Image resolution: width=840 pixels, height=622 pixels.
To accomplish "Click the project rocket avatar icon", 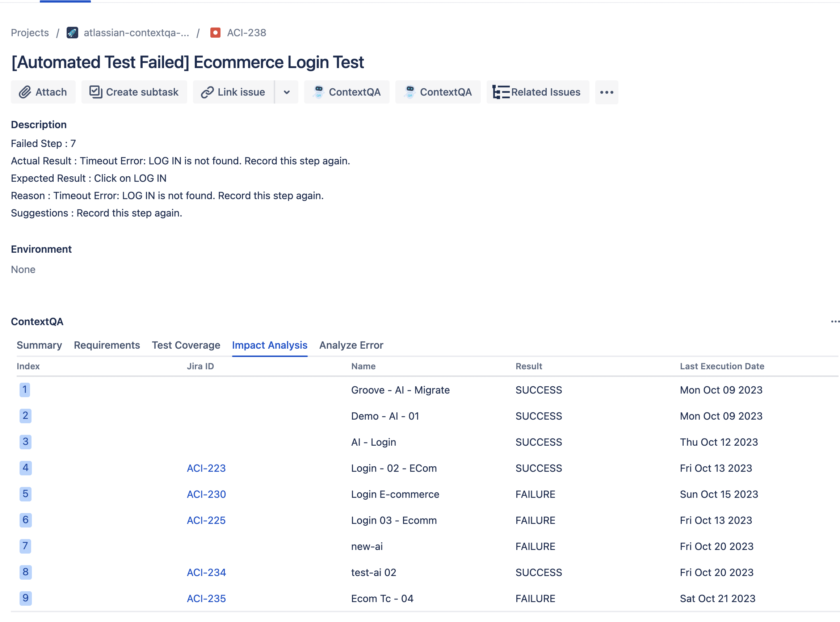I will (72, 33).
